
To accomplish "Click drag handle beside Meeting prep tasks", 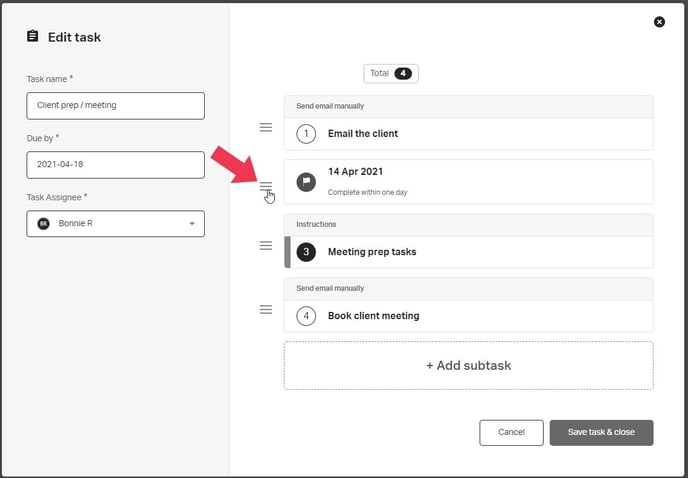I will [x=266, y=245].
